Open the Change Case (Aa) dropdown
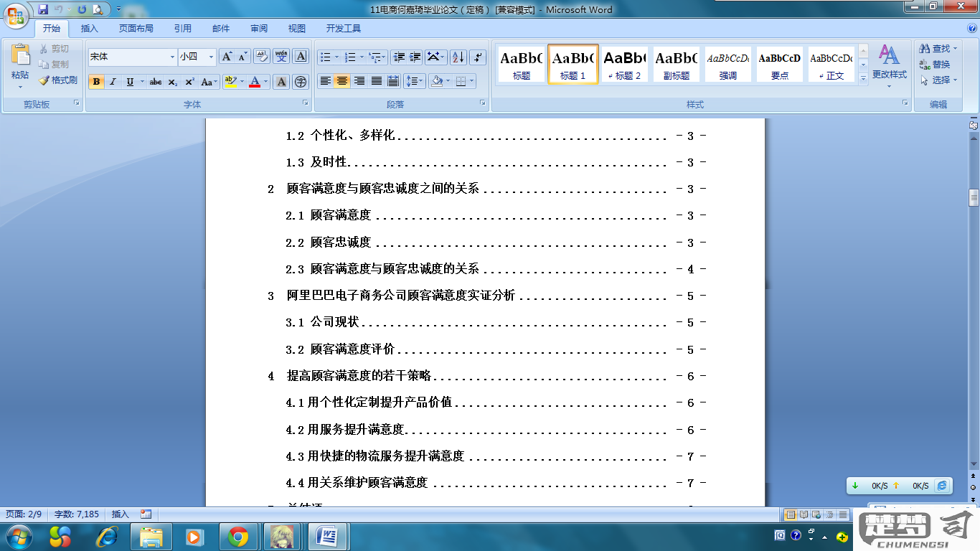 coord(209,82)
